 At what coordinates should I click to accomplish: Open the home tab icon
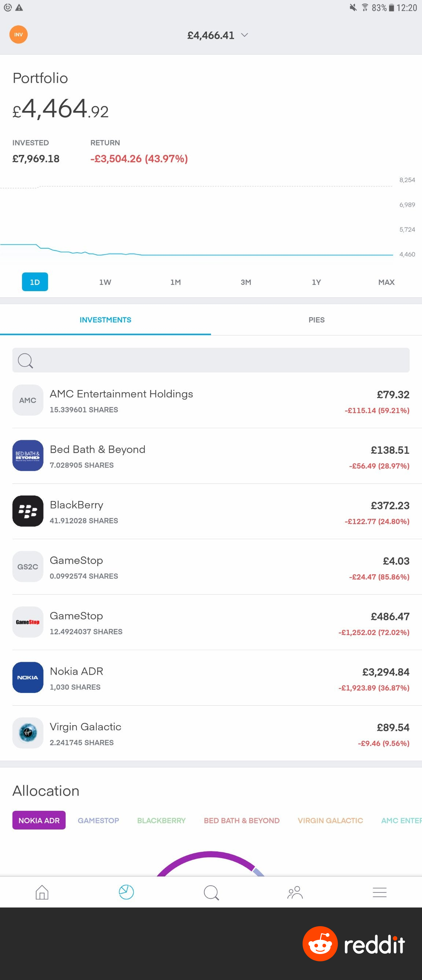(42, 892)
